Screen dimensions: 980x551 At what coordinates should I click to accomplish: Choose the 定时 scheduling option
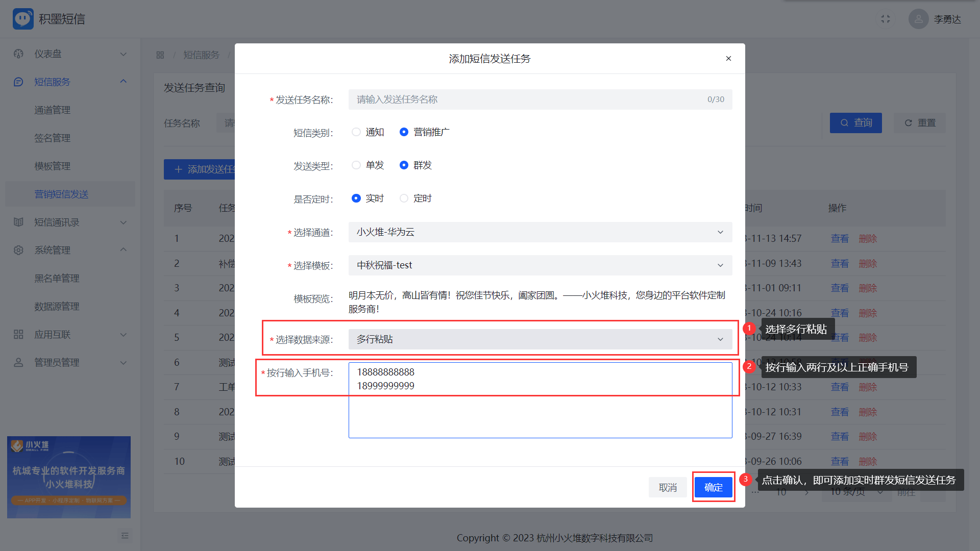(x=404, y=198)
